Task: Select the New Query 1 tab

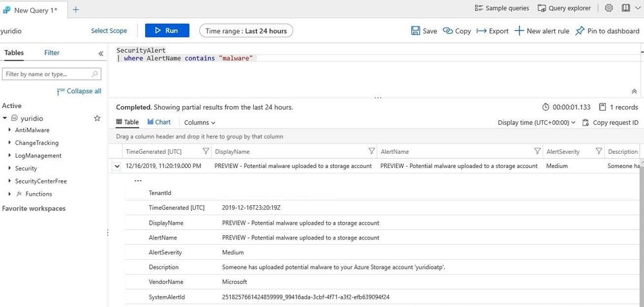Action: click(33, 10)
